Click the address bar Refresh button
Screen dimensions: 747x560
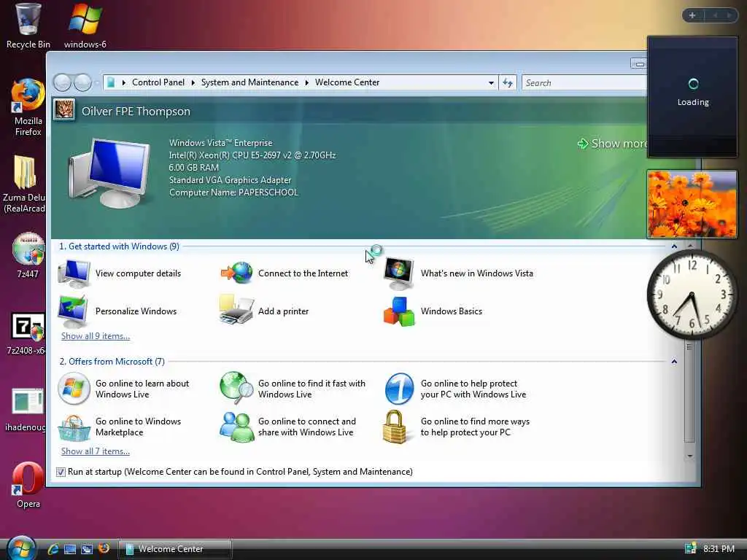(x=508, y=83)
